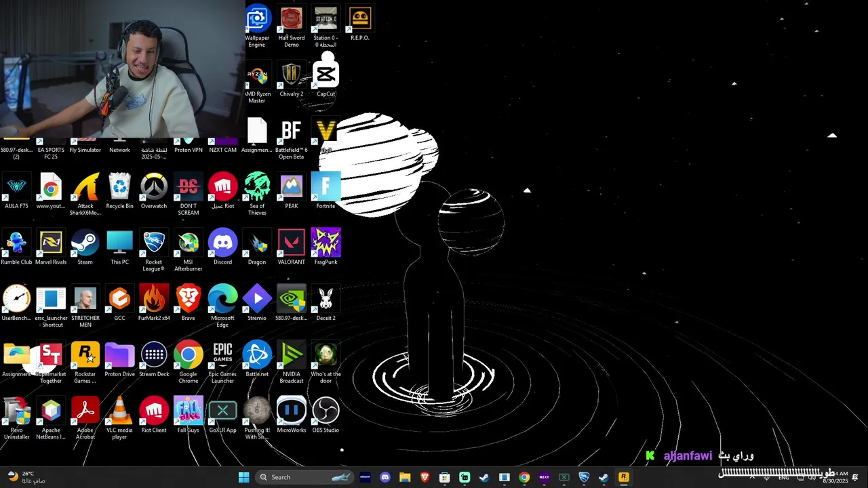Open the Stremio desktop shortcut
Screen dimensions: 868x488
click(257, 304)
